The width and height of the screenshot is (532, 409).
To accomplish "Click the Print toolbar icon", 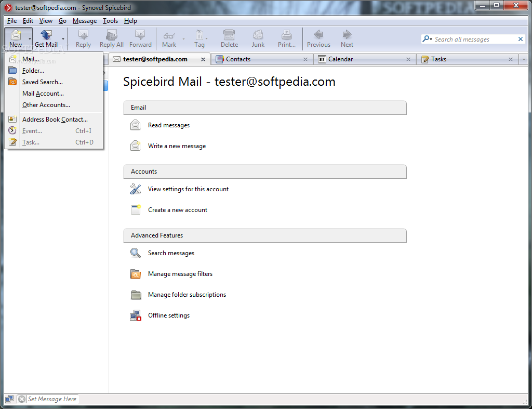I will click(x=287, y=35).
